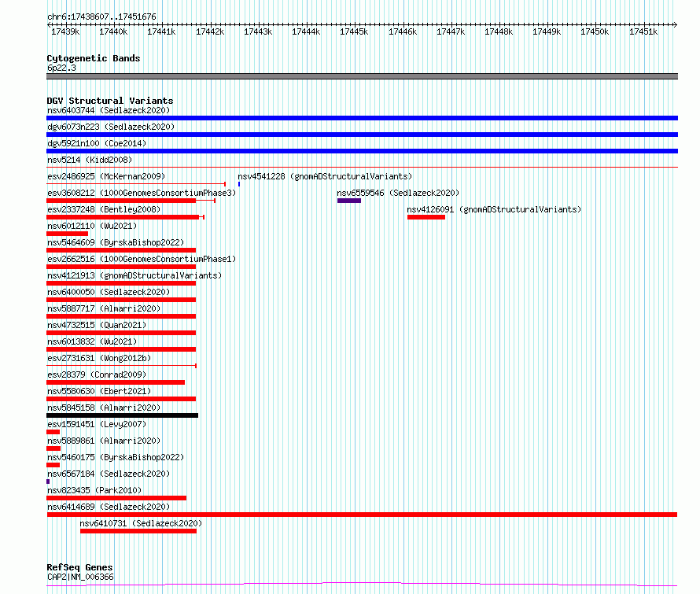Click the nsv6403744 (Sedlazeck2020) variant label

point(109,110)
